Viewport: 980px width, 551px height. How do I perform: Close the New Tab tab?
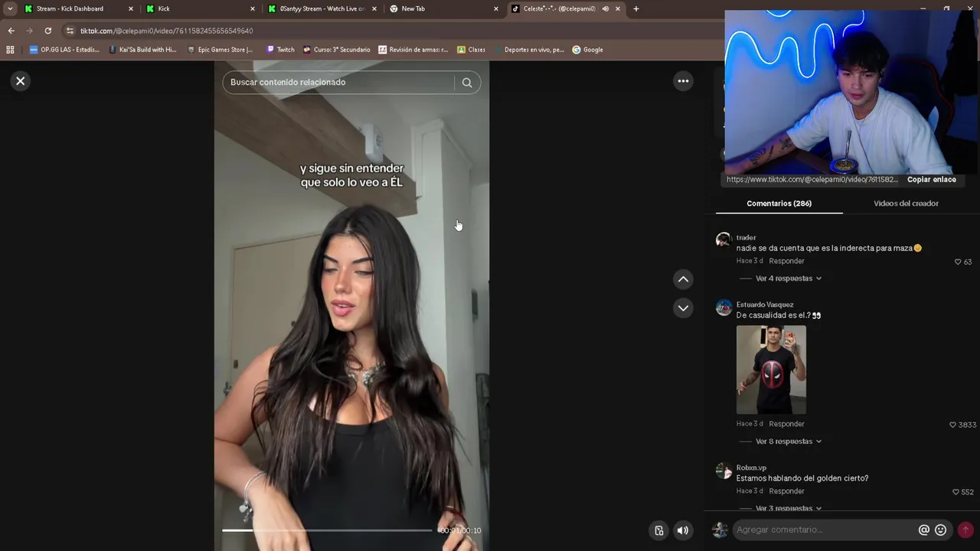[496, 9]
